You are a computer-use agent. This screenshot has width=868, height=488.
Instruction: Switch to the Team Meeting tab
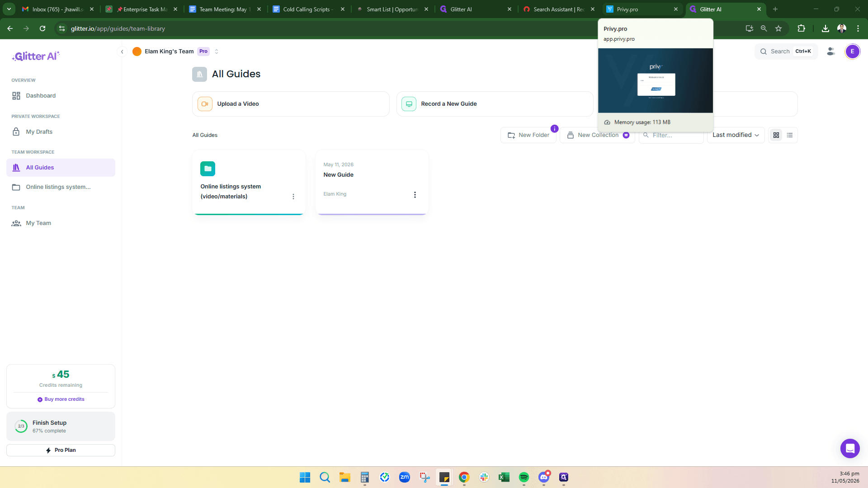click(225, 9)
